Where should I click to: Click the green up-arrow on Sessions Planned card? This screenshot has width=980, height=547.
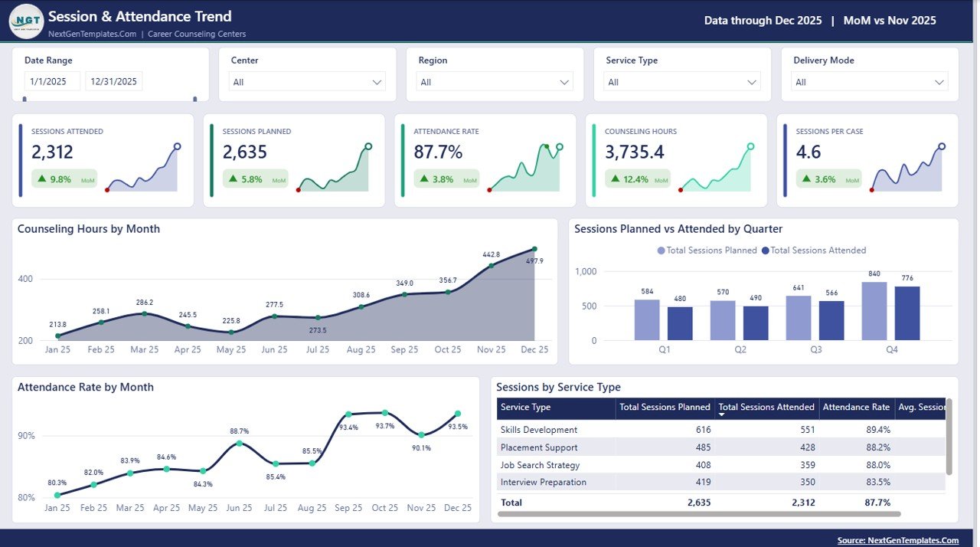tap(233, 179)
